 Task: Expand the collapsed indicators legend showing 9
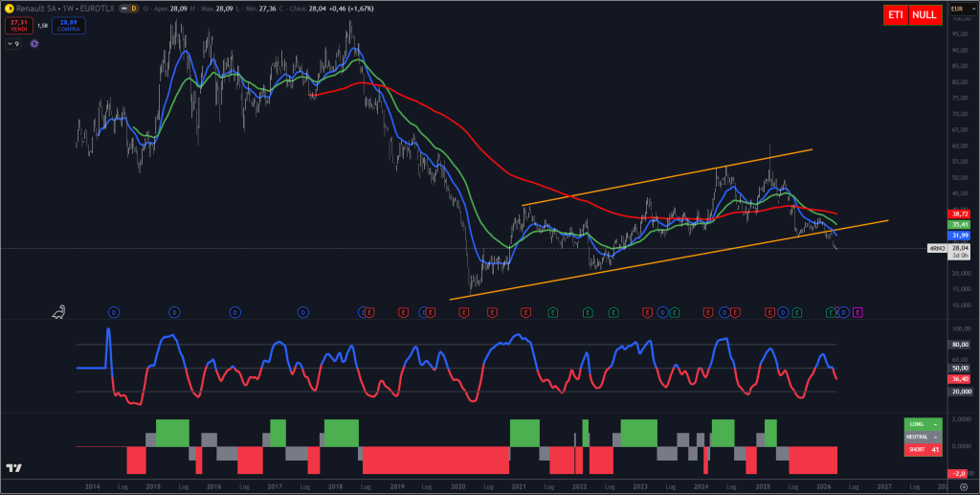(13, 44)
